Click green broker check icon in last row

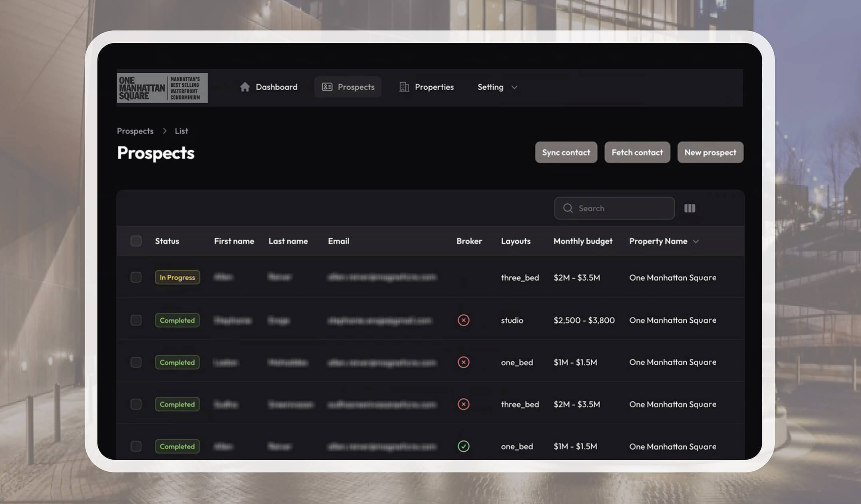(463, 446)
